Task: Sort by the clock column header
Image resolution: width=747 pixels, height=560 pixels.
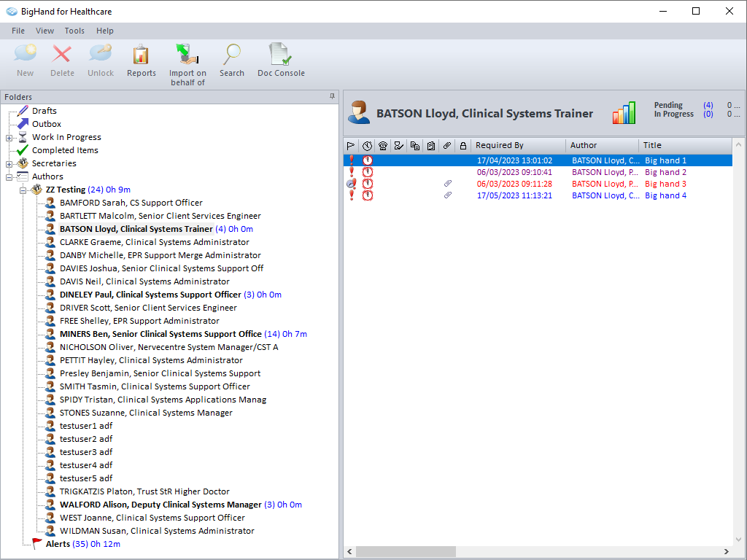Action: [367, 146]
